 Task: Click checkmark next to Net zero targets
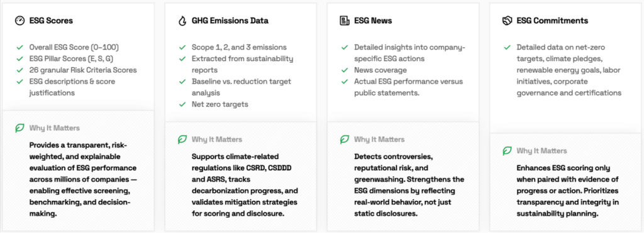pyautogui.click(x=182, y=104)
